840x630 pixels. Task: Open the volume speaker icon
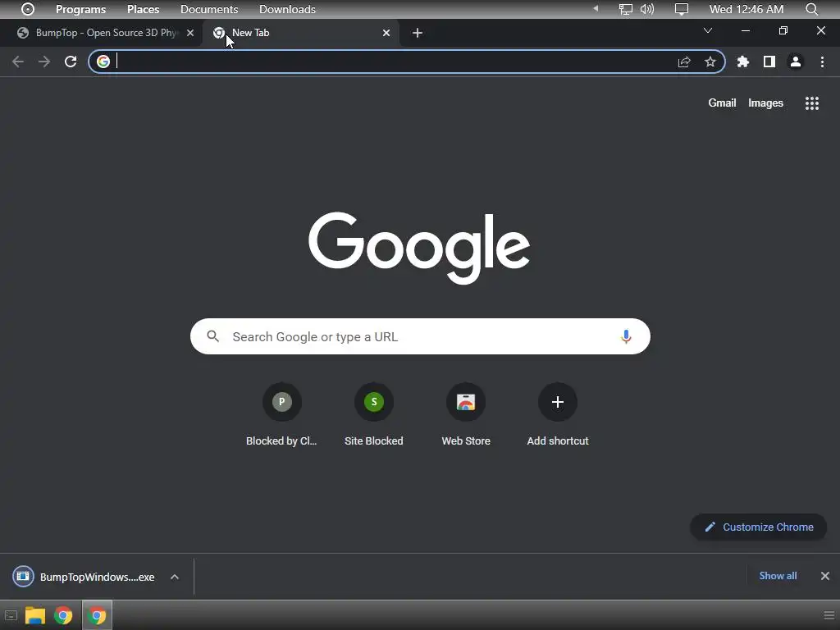[x=646, y=9]
